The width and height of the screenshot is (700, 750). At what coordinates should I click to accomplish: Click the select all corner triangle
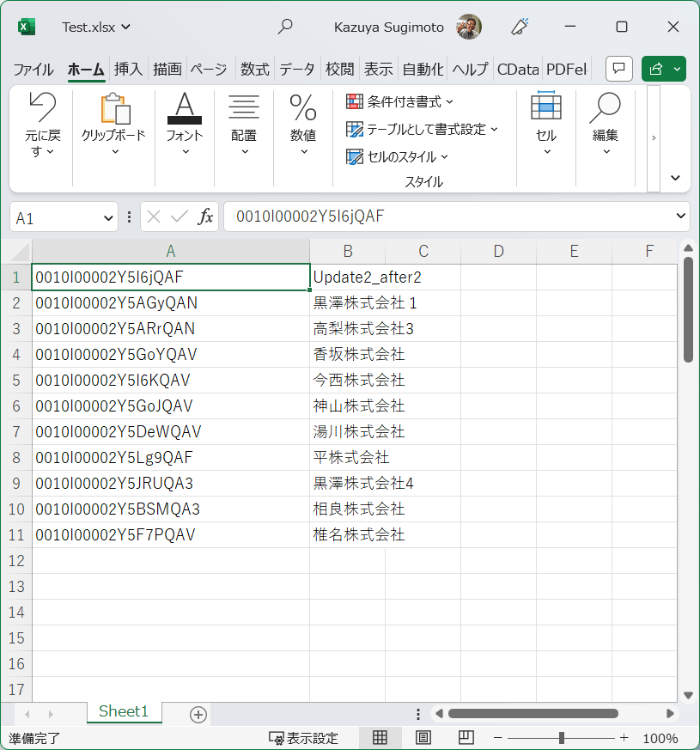coord(20,252)
